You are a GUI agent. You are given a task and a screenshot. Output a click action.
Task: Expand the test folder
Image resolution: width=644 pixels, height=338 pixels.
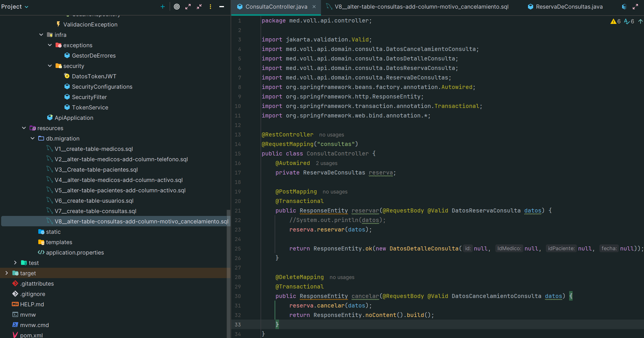tap(15, 263)
